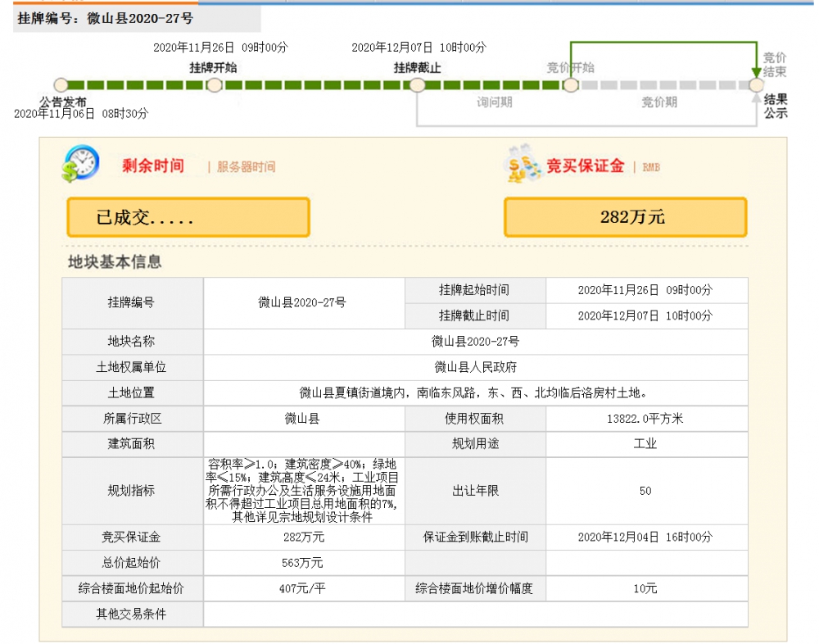Click the 地块基本信息 section title
This screenshot has width=819, height=644.
coord(115,261)
